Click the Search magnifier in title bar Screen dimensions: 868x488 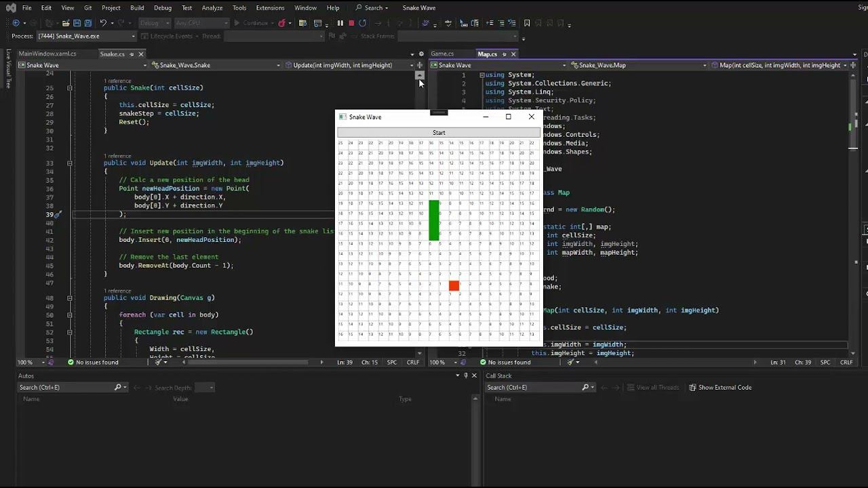(x=359, y=7)
